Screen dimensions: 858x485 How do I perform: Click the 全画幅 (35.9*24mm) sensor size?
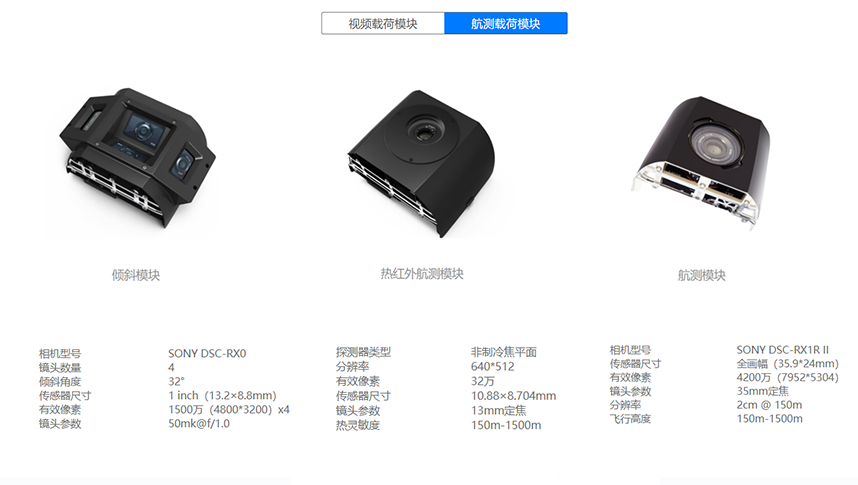(787, 363)
